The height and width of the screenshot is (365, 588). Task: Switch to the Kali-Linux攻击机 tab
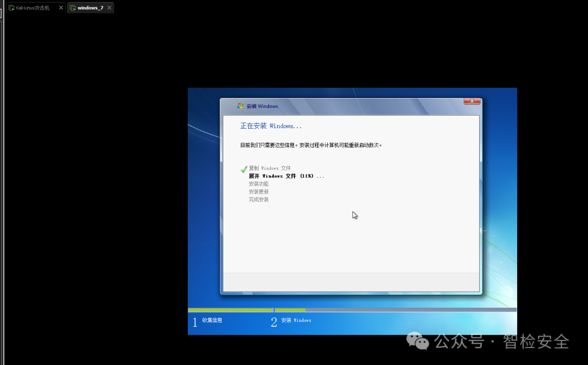[x=35, y=8]
